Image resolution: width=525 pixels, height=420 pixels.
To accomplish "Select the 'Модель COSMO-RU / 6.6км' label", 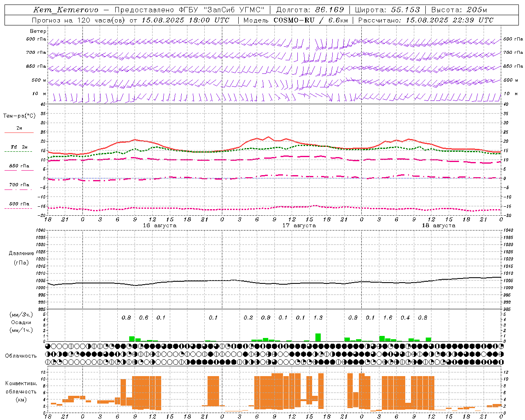I will point(296,20).
